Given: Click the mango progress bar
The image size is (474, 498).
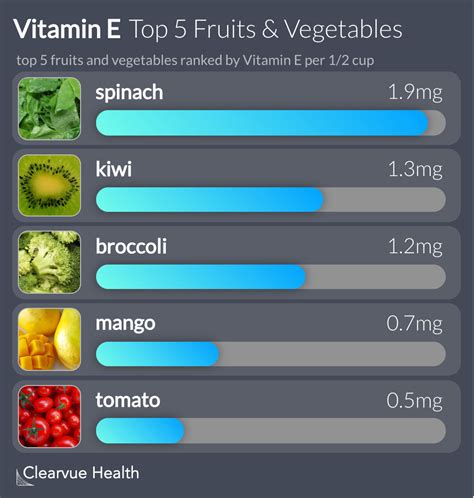Looking at the screenshot, I should [x=271, y=354].
